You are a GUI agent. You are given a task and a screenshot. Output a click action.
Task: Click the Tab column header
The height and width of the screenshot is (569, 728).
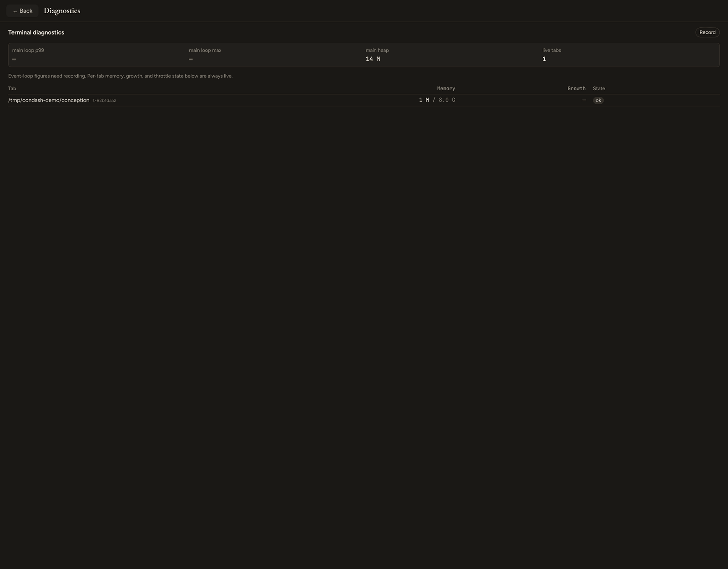pos(12,88)
